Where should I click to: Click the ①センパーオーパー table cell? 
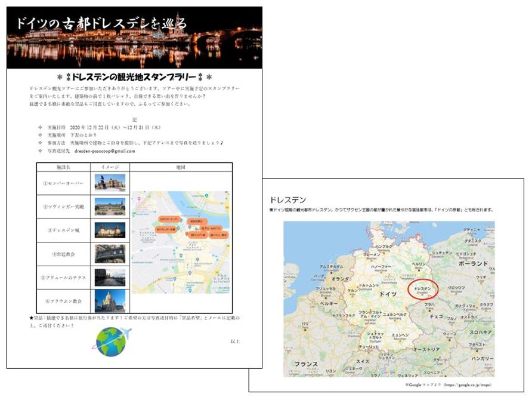point(63,183)
